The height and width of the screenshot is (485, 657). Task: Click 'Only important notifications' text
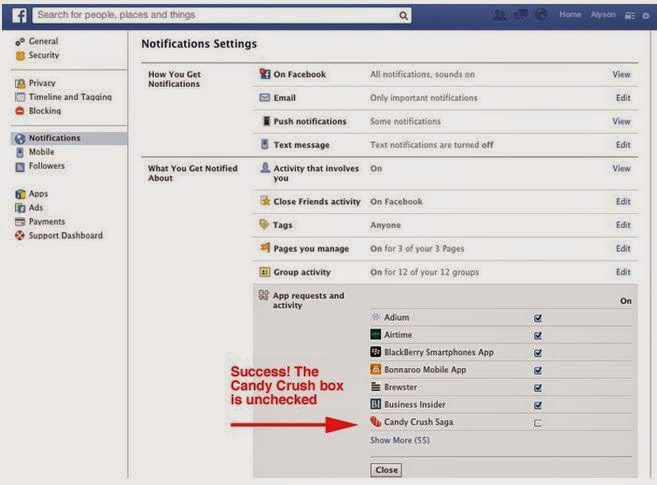click(x=424, y=98)
